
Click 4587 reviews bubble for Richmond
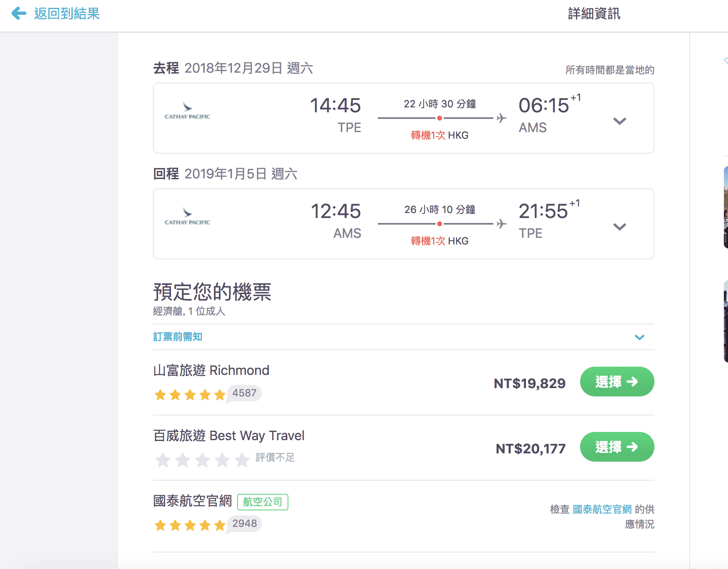click(x=244, y=393)
